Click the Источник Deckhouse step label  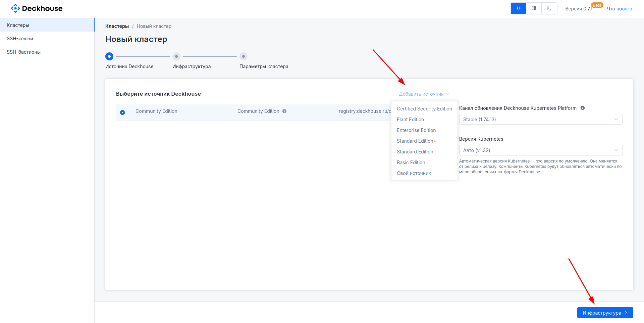[129, 66]
